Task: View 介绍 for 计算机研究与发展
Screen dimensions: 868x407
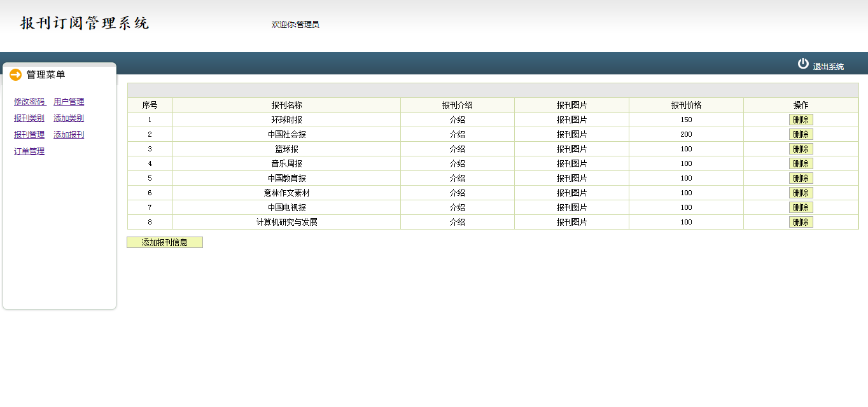Action: (x=458, y=222)
